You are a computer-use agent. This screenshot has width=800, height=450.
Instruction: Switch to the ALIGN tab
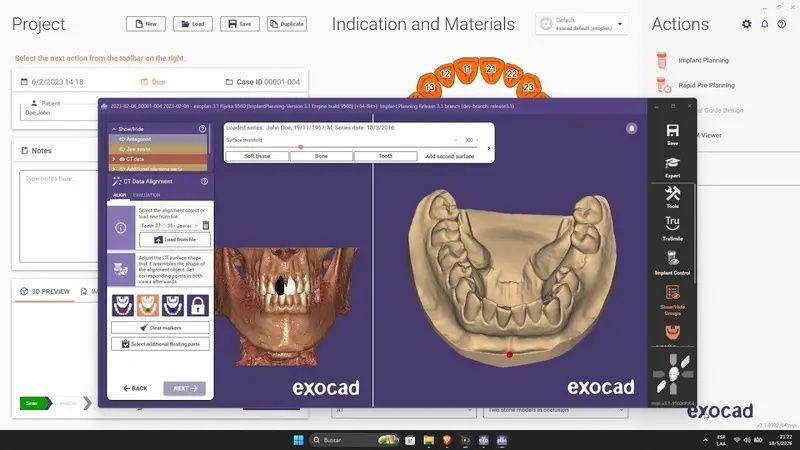[120, 195]
